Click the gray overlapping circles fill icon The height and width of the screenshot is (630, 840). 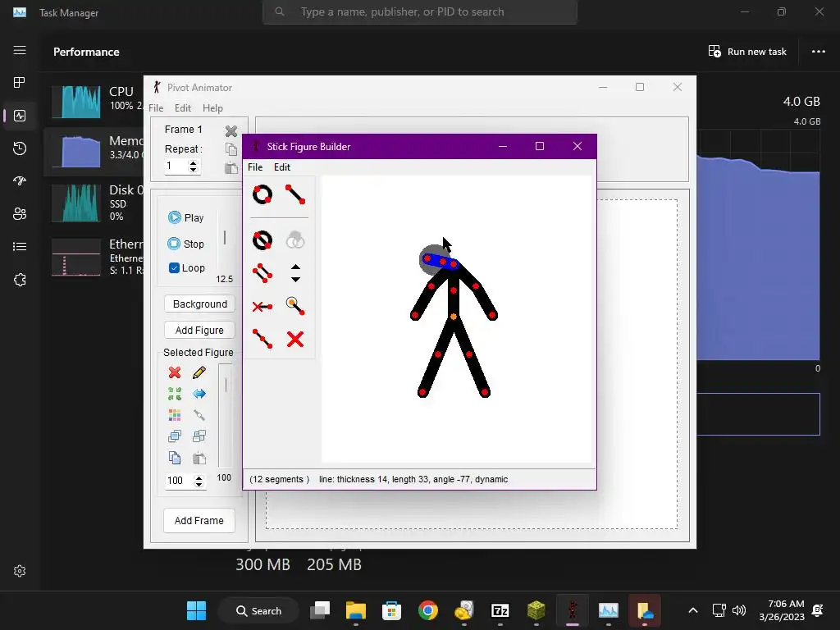click(295, 240)
